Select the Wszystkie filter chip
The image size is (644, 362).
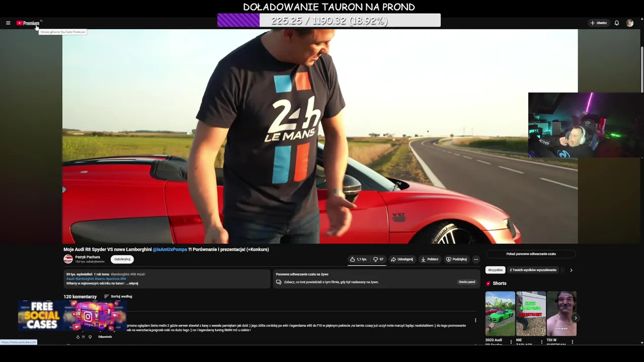[495, 270]
